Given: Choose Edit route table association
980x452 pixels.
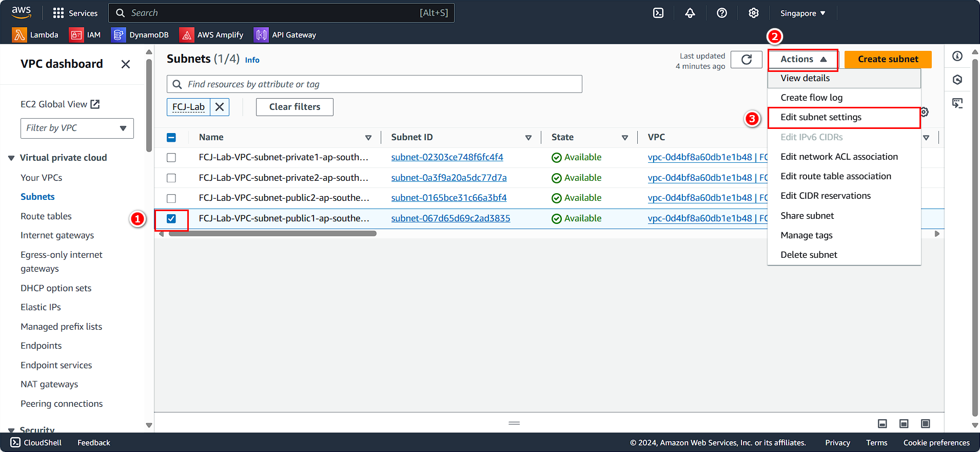Looking at the screenshot, I should 844,176.
